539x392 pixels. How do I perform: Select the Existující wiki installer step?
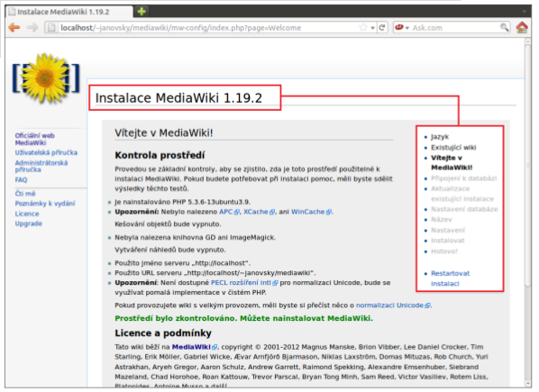[x=453, y=148]
